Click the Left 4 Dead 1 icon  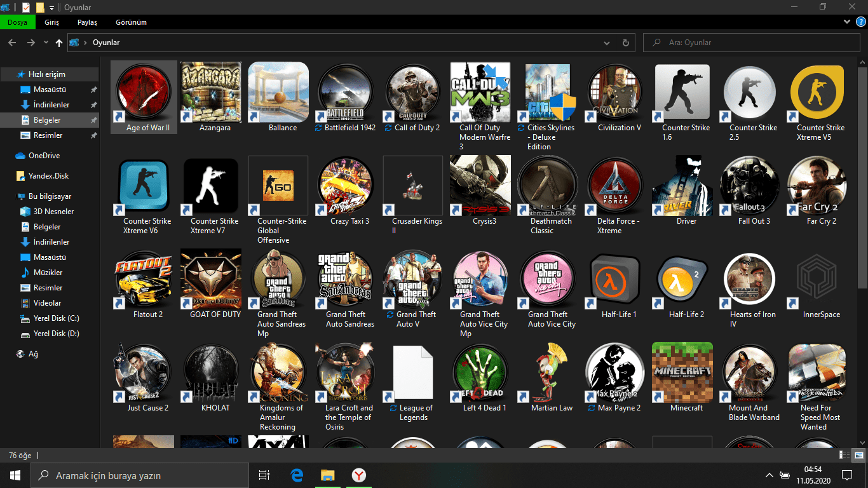tap(480, 372)
